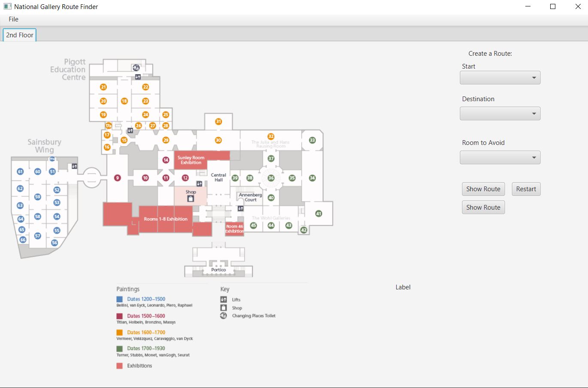Click the green room 31 marker at the top
The height and width of the screenshot is (388, 588).
218,121
